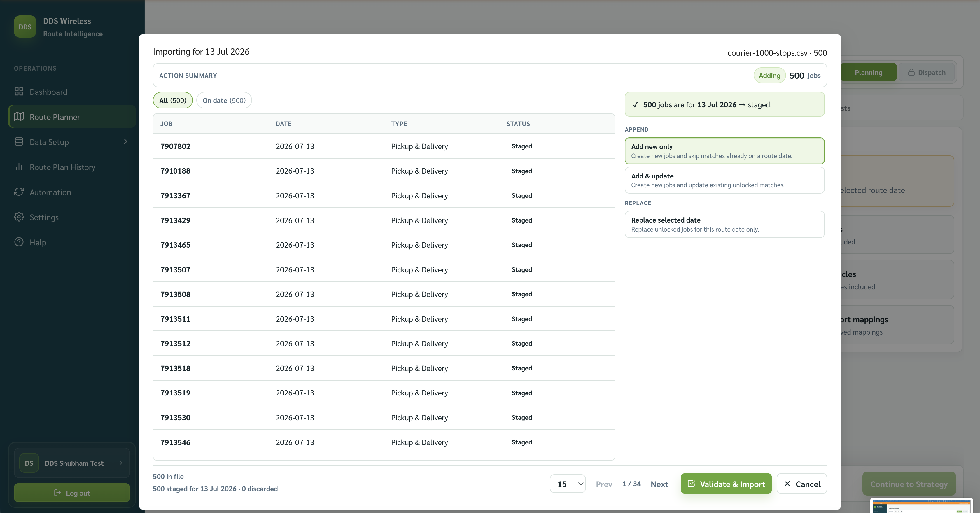Click the DDS logo badge in sidebar
Image resolution: width=980 pixels, height=513 pixels.
pos(25,27)
